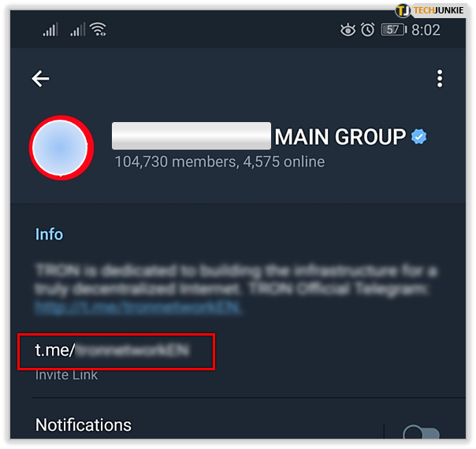The image size is (476, 449).
Task: Tap the members and online count text
Action: point(220,161)
